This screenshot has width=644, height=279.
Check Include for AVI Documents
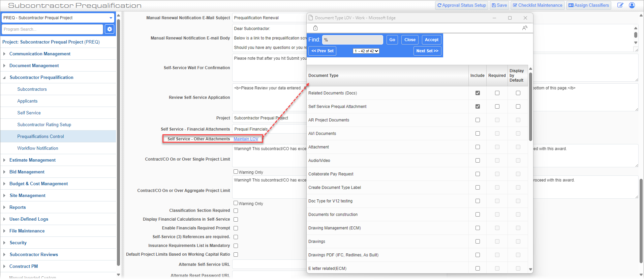(x=478, y=134)
